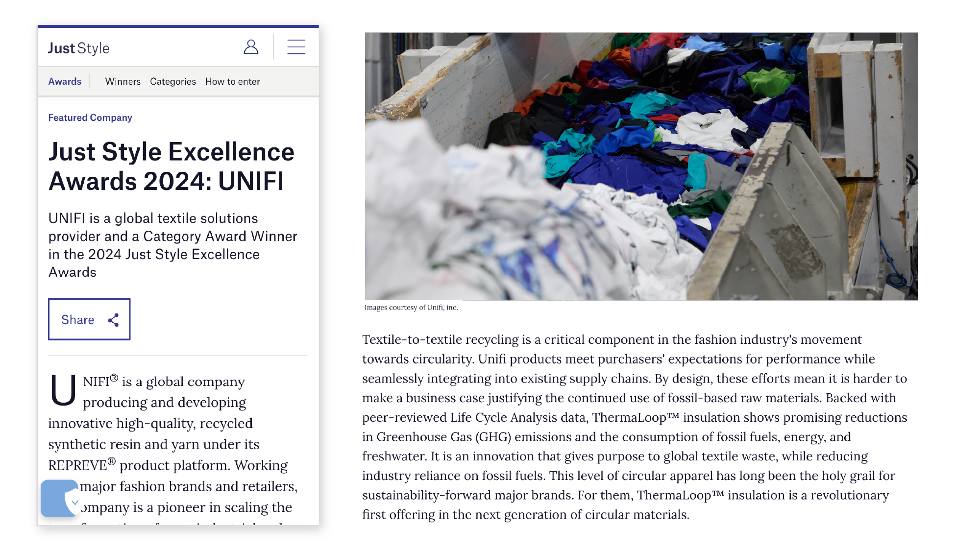Click the Textile-to-textile recycling paragraph

[x=635, y=427]
